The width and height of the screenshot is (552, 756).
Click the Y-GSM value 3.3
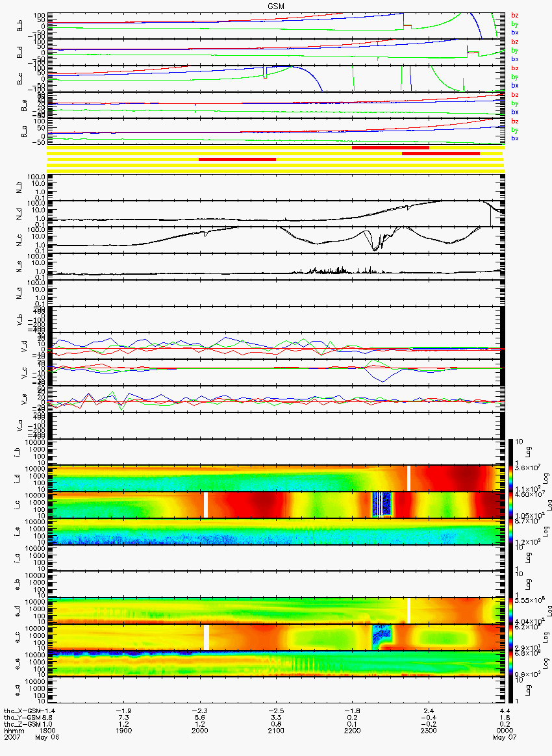[276, 718]
